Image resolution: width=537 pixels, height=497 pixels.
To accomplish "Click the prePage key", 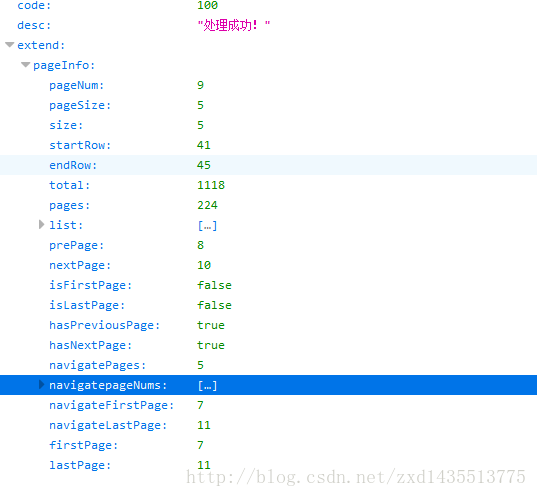I will coord(76,245).
